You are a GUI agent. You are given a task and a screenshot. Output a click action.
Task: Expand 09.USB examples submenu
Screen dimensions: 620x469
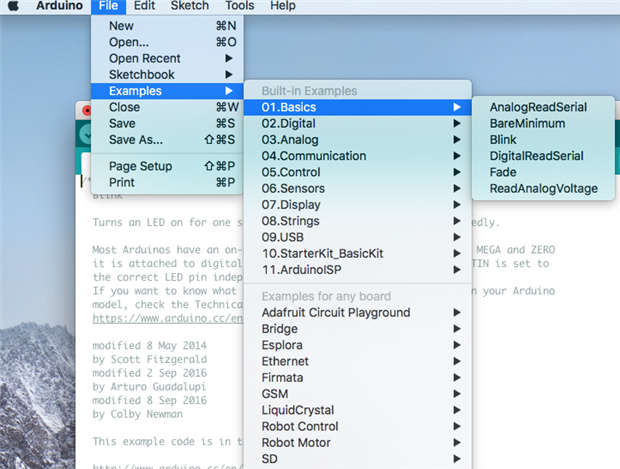click(357, 237)
